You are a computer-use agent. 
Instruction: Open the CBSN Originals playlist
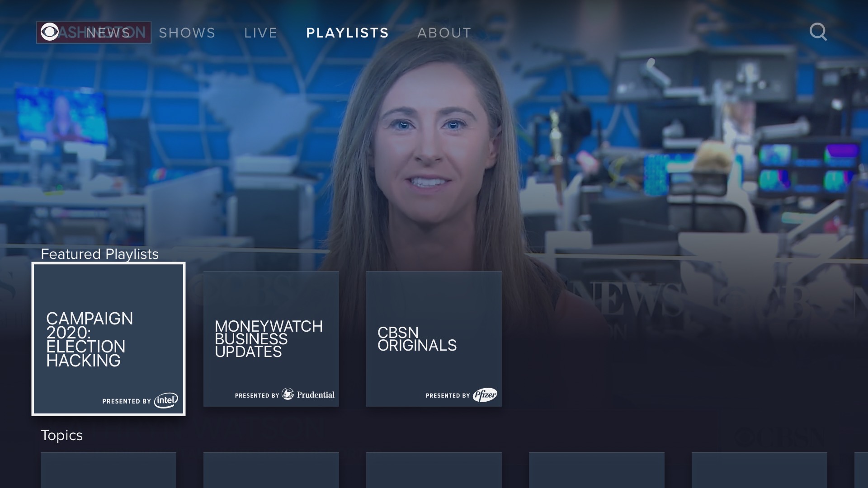[434, 338]
